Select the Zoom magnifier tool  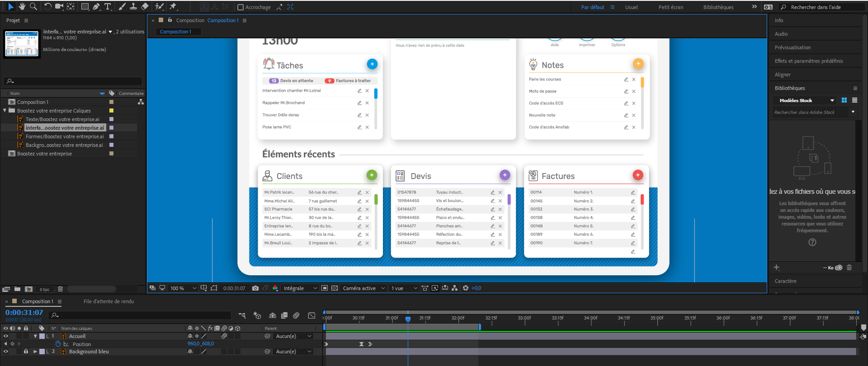33,6
